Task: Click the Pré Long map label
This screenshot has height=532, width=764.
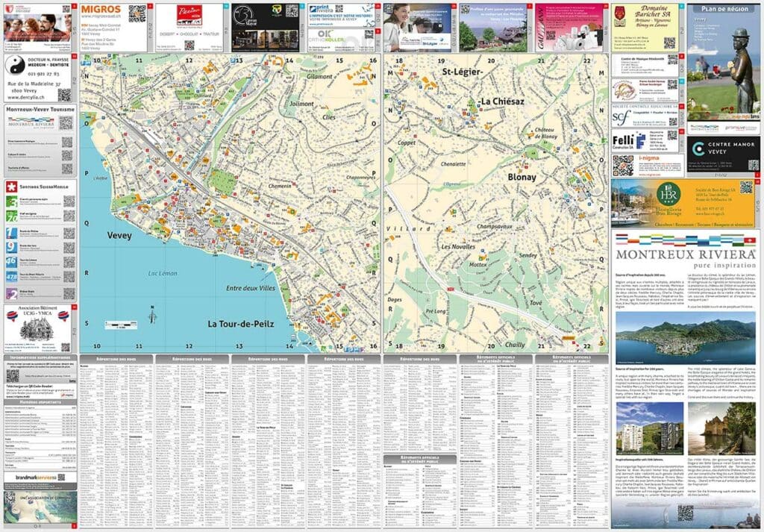Action: pyautogui.click(x=436, y=311)
